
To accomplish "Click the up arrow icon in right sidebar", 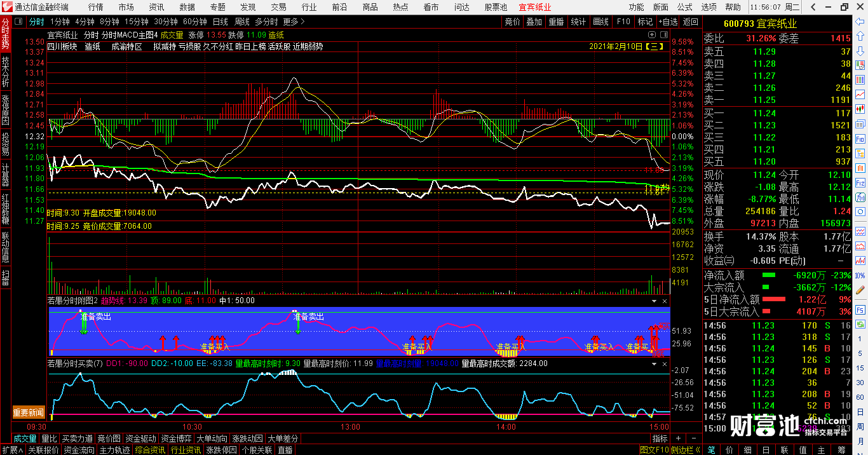I will (860, 35).
